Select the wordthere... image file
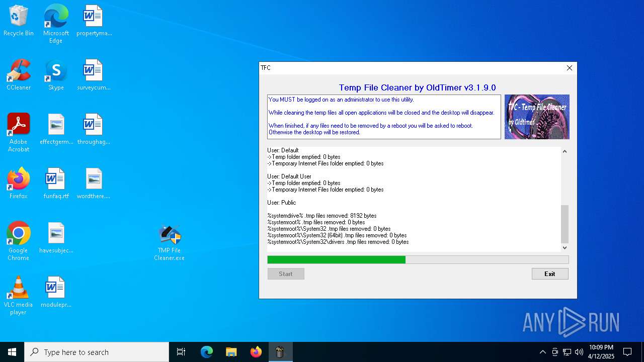Viewport: 644px width, 362px height. (94, 184)
